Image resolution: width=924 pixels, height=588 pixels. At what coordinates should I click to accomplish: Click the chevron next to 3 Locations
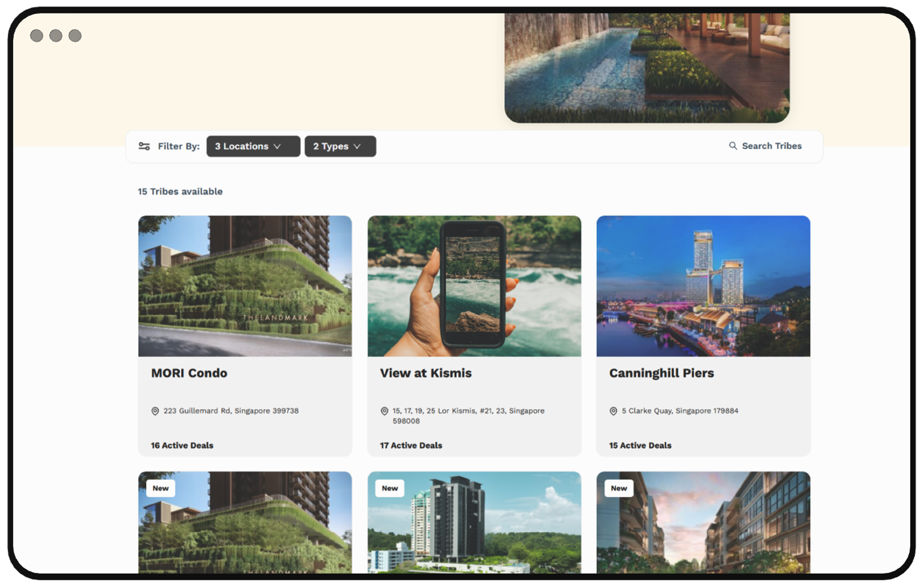pyautogui.click(x=277, y=147)
